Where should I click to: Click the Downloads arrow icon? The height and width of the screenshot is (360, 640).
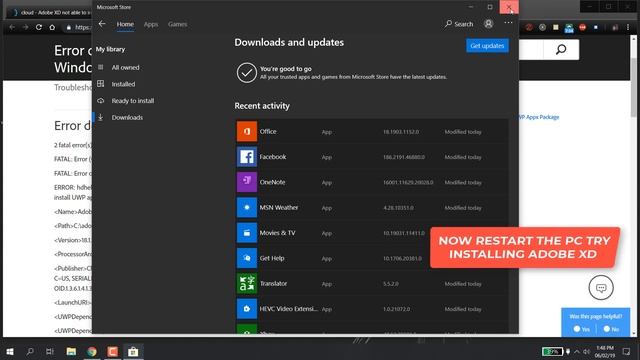[x=101, y=117]
